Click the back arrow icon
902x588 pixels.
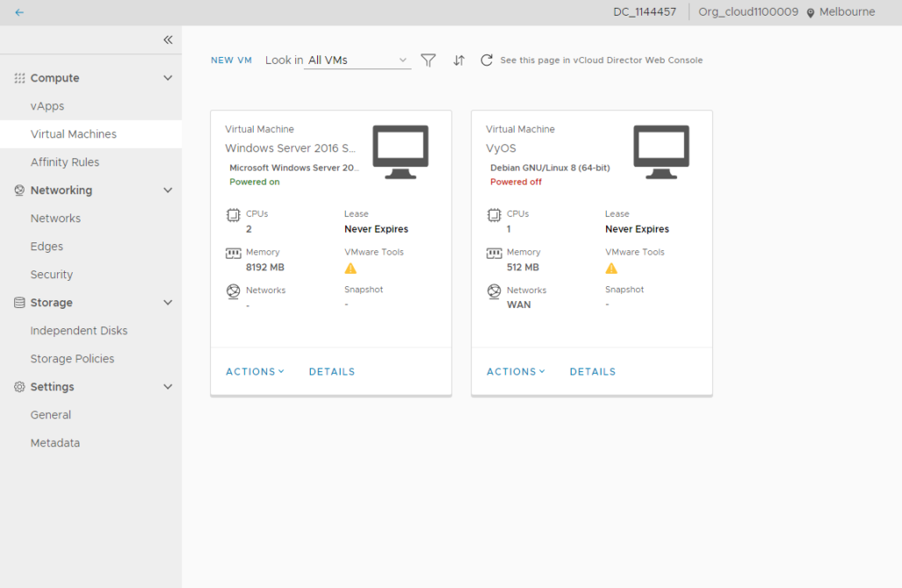point(19,12)
